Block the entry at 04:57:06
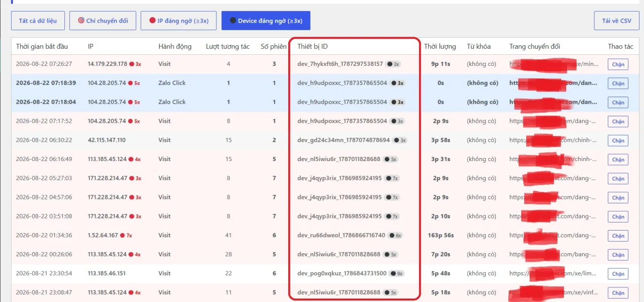The height and width of the screenshot is (302, 644). (x=618, y=198)
